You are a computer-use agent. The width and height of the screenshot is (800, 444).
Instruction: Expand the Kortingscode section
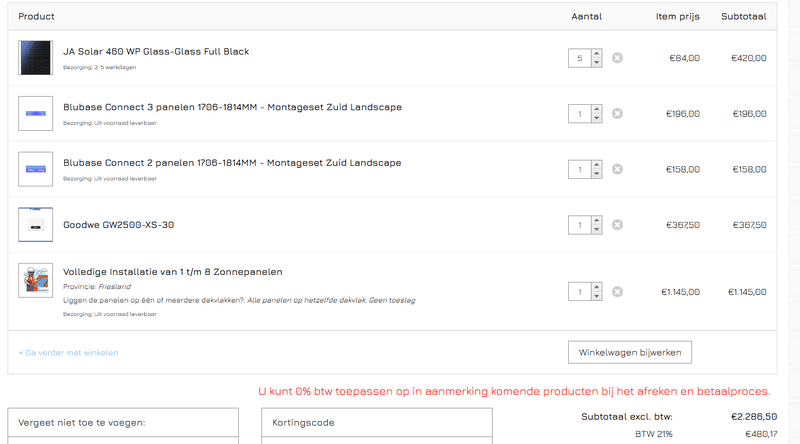click(x=377, y=423)
